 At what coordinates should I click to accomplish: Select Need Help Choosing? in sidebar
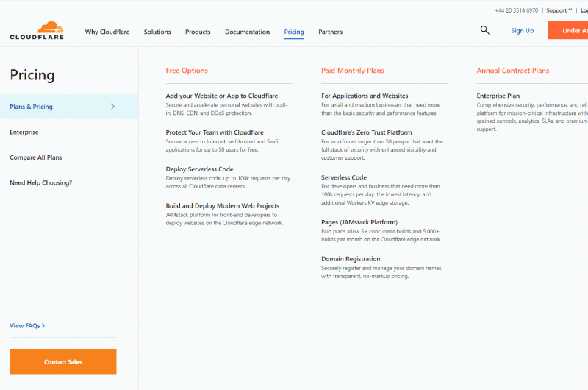(x=41, y=182)
